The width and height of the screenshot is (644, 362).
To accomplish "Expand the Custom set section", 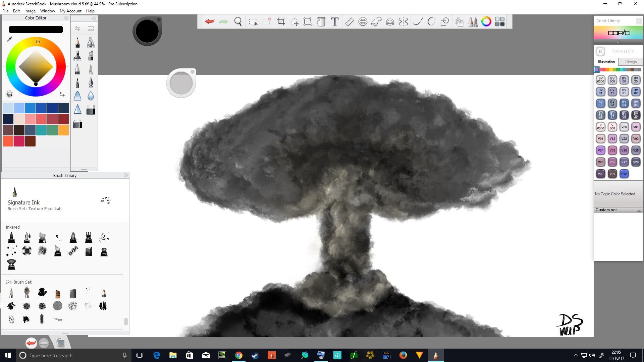I will click(639, 210).
